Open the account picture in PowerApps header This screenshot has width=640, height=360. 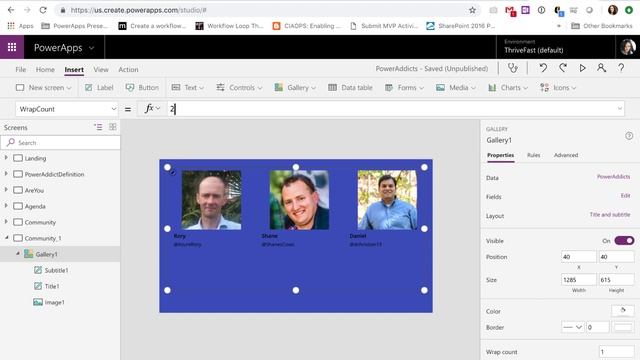pos(628,47)
